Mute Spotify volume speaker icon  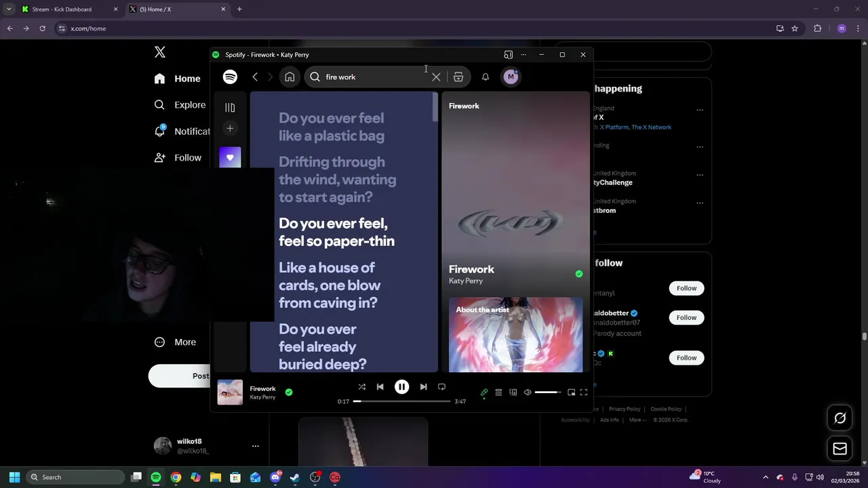(528, 392)
